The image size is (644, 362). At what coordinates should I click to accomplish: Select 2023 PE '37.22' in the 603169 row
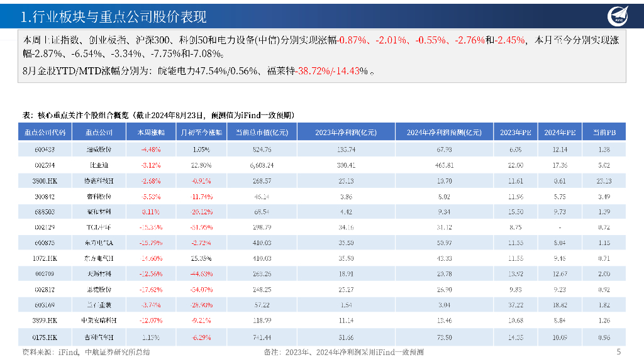516,305
